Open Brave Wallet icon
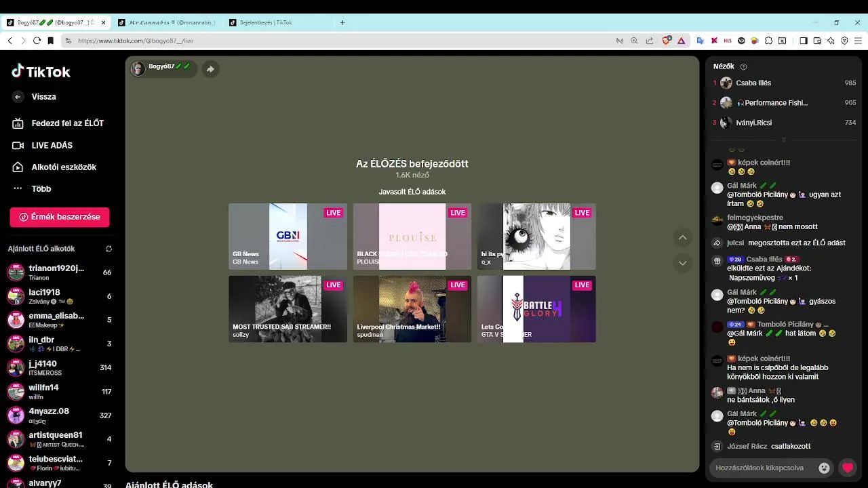868x488 pixels. point(817,41)
